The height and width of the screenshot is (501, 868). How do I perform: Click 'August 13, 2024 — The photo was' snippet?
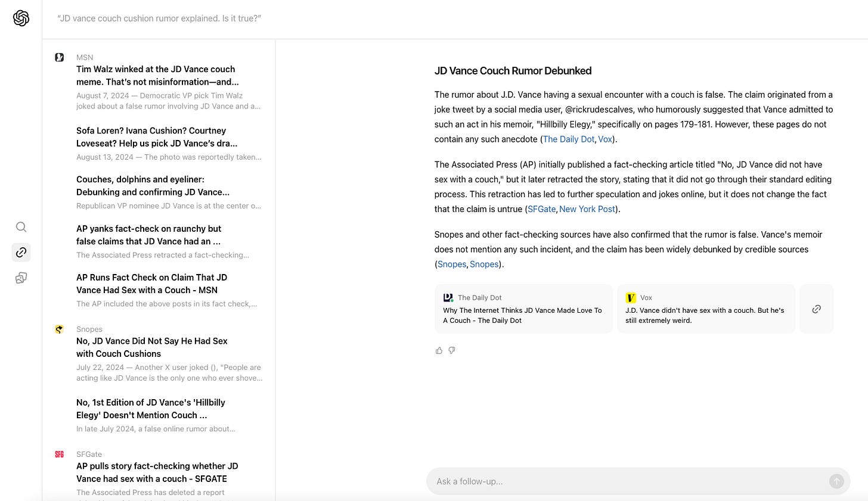pyautogui.click(x=169, y=157)
